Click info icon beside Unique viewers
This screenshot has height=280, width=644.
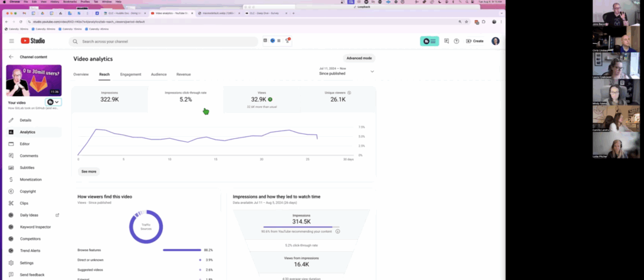[x=350, y=93]
